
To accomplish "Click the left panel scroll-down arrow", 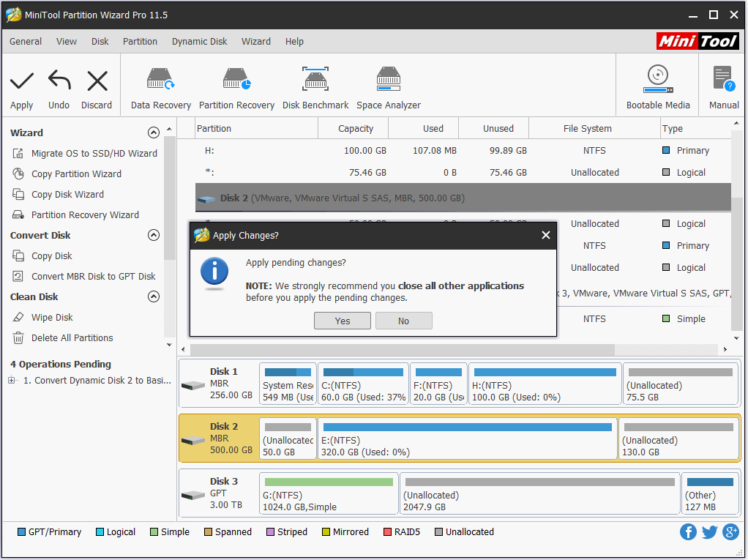I will [x=169, y=345].
